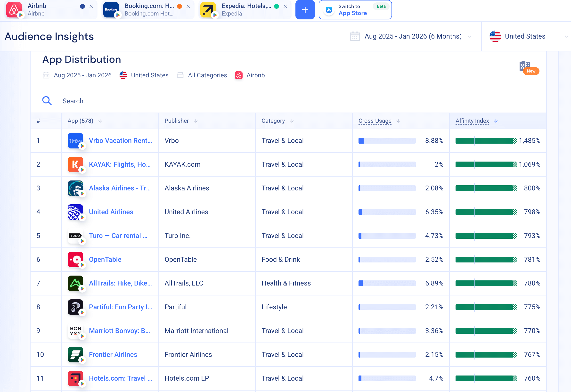Open Turo — Car rental link
This screenshot has height=392, width=571.
click(118, 236)
